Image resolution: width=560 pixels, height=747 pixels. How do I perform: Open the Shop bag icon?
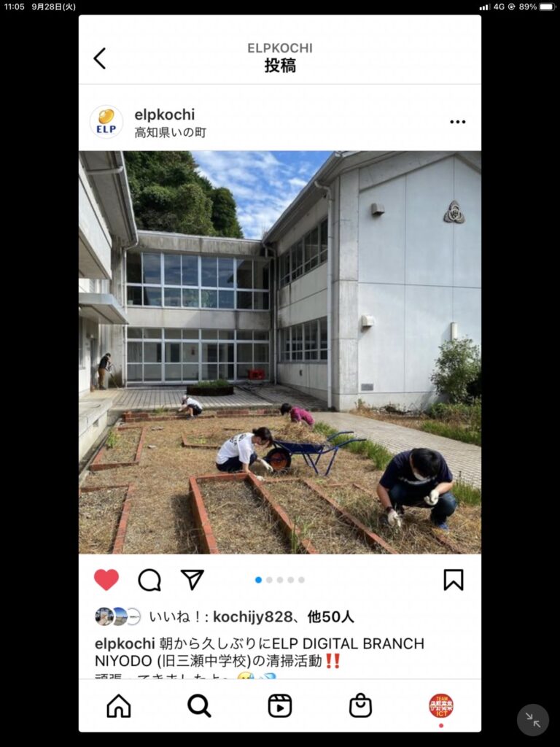coord(360,705)
